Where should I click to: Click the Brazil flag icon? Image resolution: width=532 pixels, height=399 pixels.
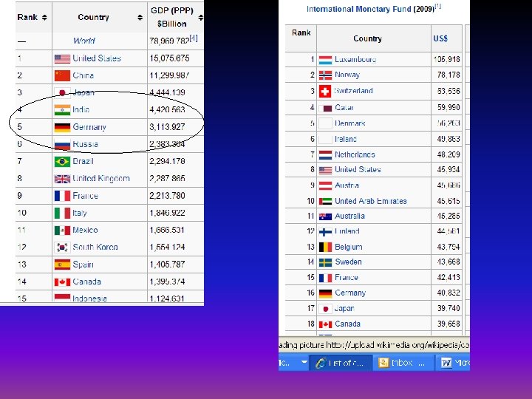(x=62, y=162)
